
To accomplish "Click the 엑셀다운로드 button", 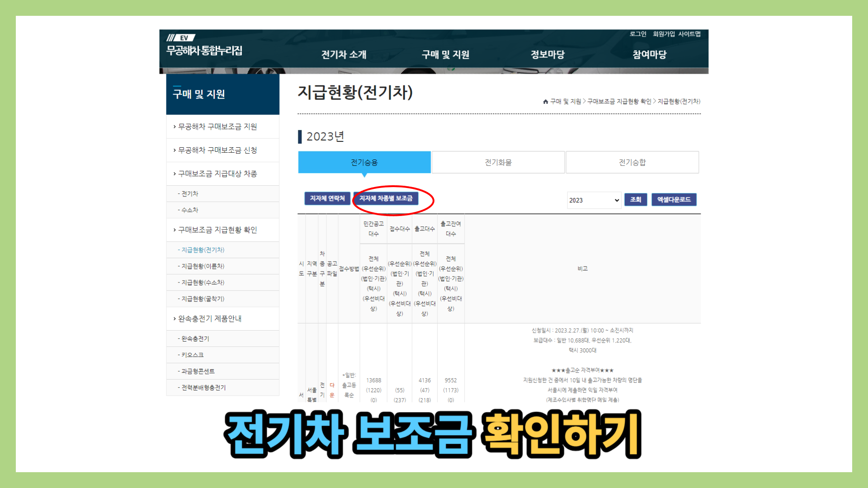I will 674,200.
